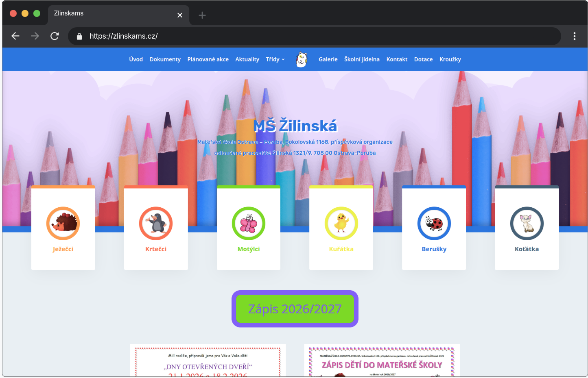This screenshot has height=378, width=588.
Task: Open the mole icon for Krtečci class
Action: 156,224
